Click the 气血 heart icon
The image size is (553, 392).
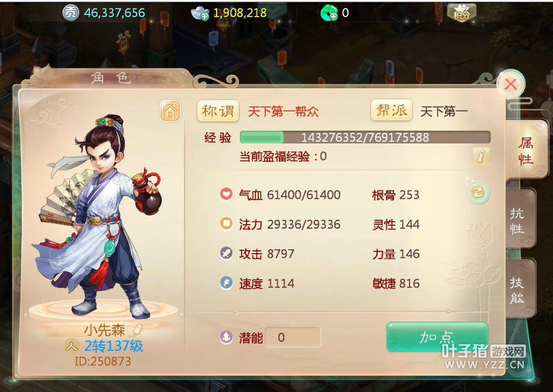pos(226,194)
